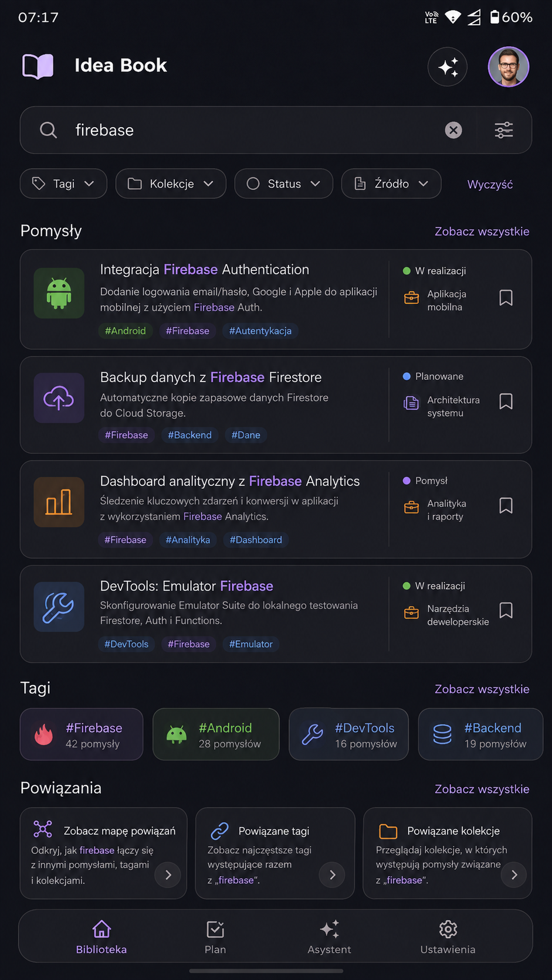Open the Aplikacja mobilna collection label
Screen dimensions: 552x980
coord(447,301)
